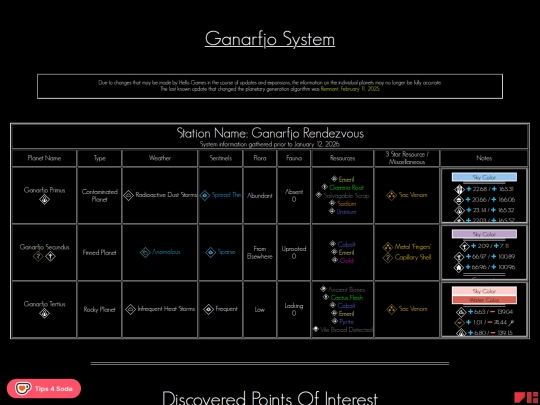Click the icon beside Infrequent Heat Storms
This screenshot has width=540, height=405.
pos(130,309)
